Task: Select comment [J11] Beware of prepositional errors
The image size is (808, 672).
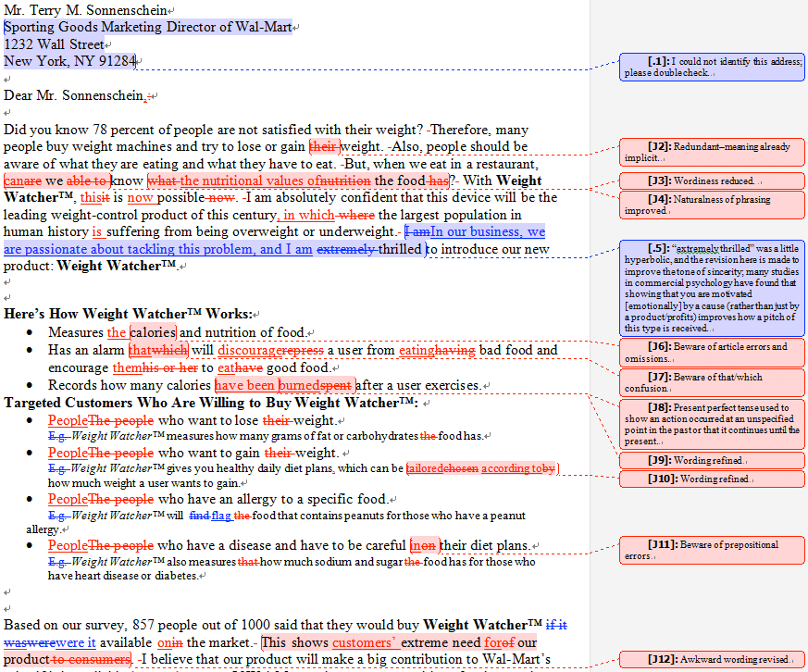Action: (x=712, y=550)
